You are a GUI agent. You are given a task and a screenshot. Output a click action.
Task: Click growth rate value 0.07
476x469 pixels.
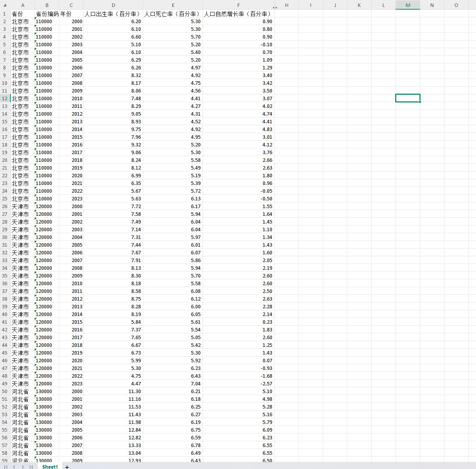238,360
